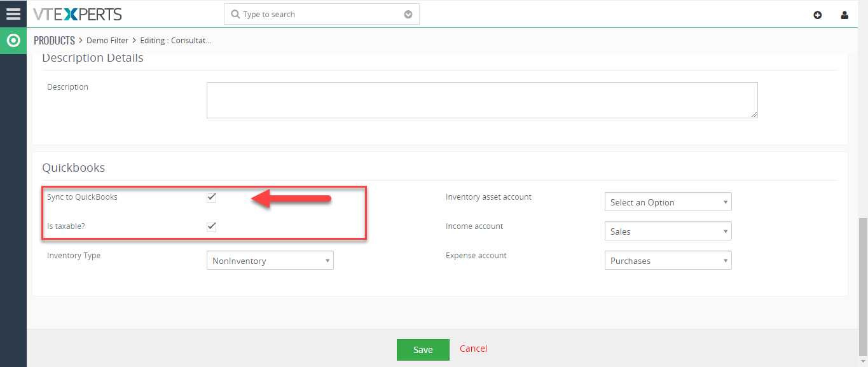Click the vertical page scrollbar thumb
The image size is (868, 367).
pyautogui.click(x=863, y=286)
